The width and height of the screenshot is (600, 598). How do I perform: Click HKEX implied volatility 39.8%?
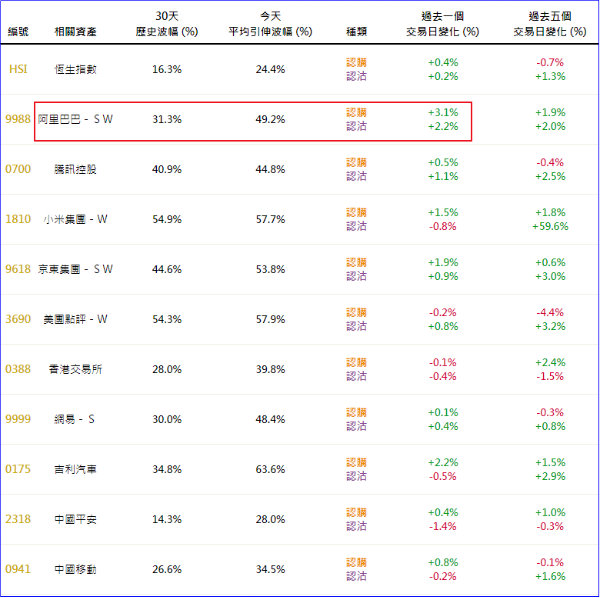point(270,369)
